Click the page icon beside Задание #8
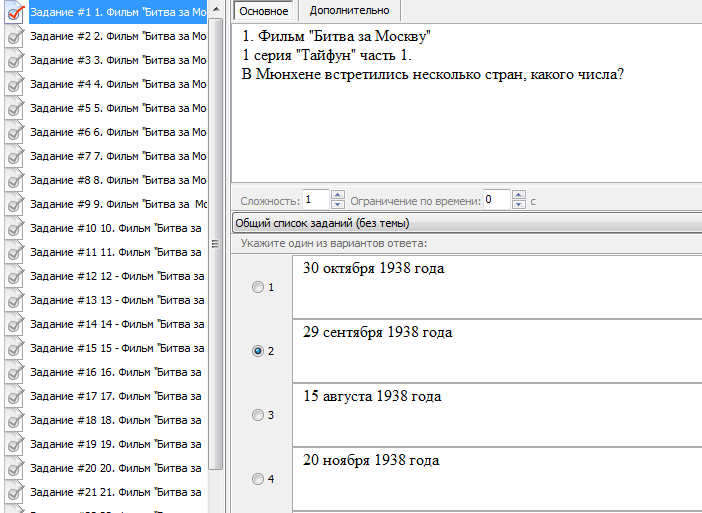Image resolution: width=702 pixels, height=513 pixels. [14, 180]
